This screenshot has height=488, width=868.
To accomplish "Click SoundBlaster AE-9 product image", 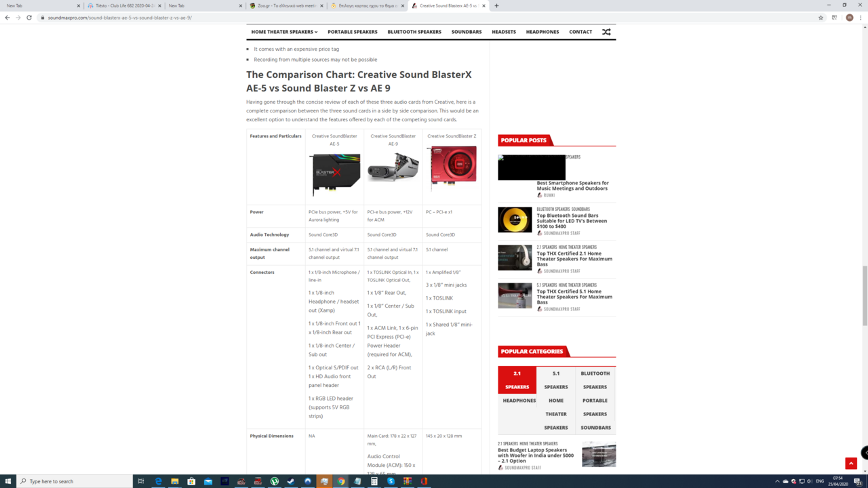I will click(393, 167).
